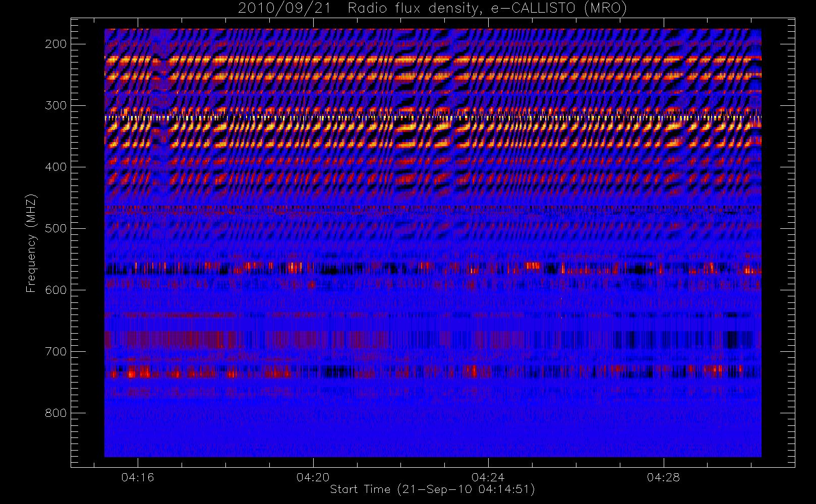The width and height of the screenshot is (816, 504).
Task: Click the 300 frequency tick label
Action: (56, 105)
